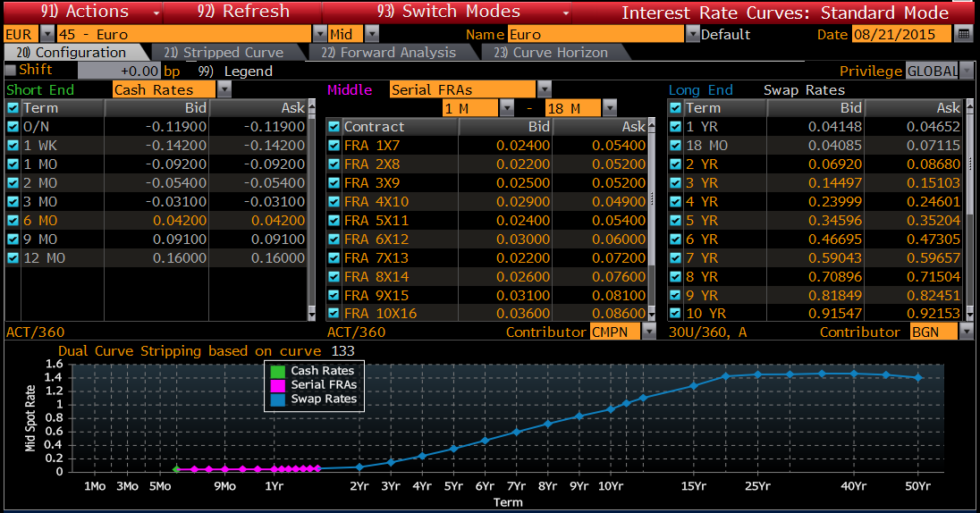The image size is (980, 513).
Task: Open the calendar date picker icon
Action: coord(963,34)
